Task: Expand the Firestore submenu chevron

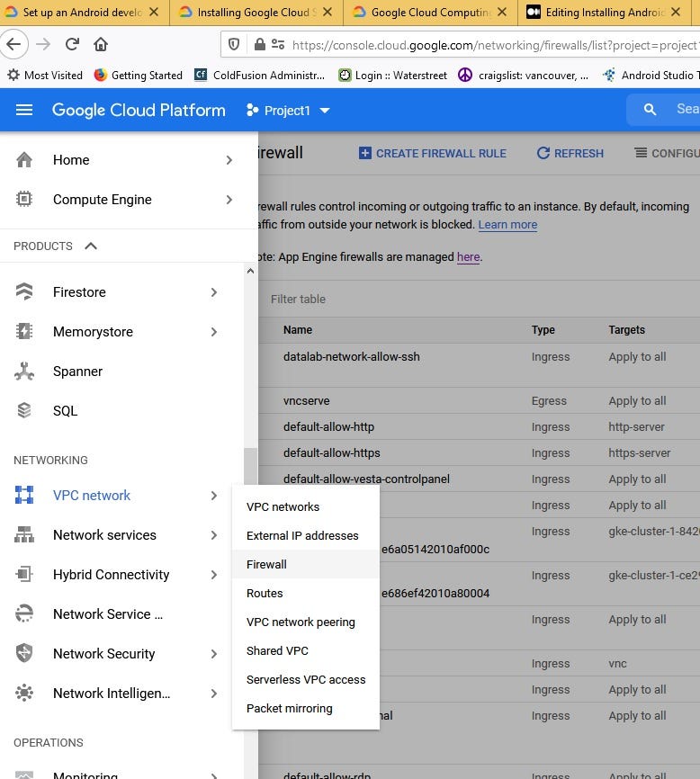Action: pyautogui.click(x=214, y=292)
